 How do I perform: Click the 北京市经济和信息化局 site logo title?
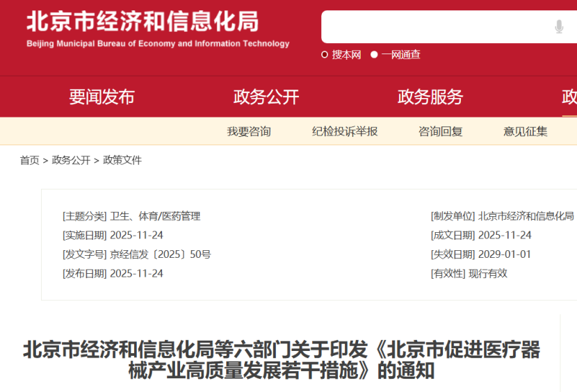[143, 22]
